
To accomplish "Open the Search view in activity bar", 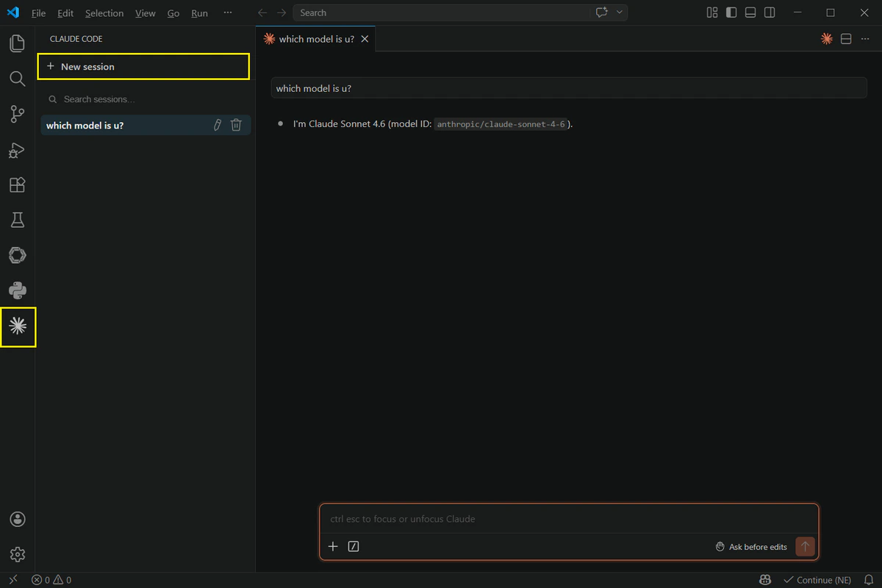I will (18, 79).
